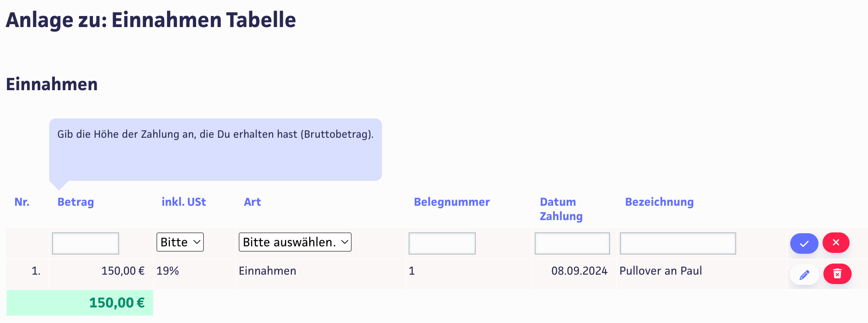Click the Belegnummer column header
Screen dimensions: 868x323
[x=452, y=202]
